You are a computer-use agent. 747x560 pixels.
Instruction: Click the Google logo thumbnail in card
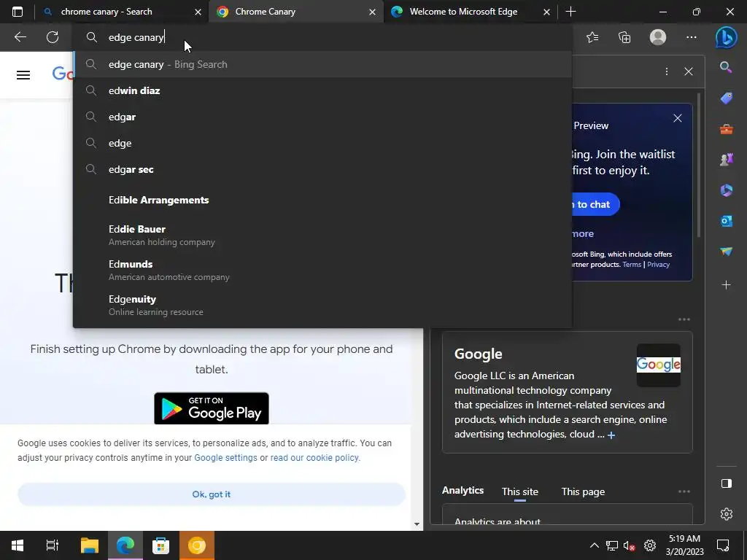(x=659, y=365)
